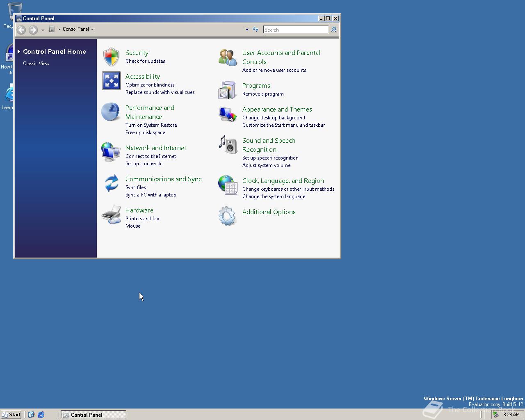Viewport: 525px width, 420px height.
Task: Open the Communications and Sync arrows icon
Action: coord(111,183)
